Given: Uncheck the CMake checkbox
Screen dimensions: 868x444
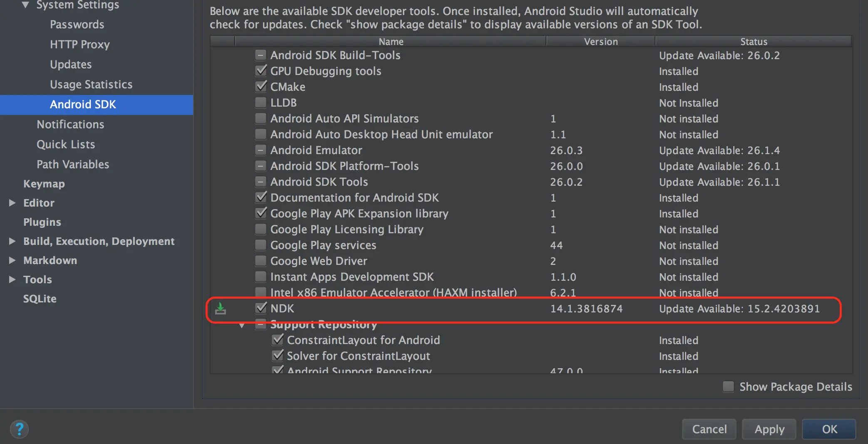Looking at the screenshot, I should (x=261, y=87).
